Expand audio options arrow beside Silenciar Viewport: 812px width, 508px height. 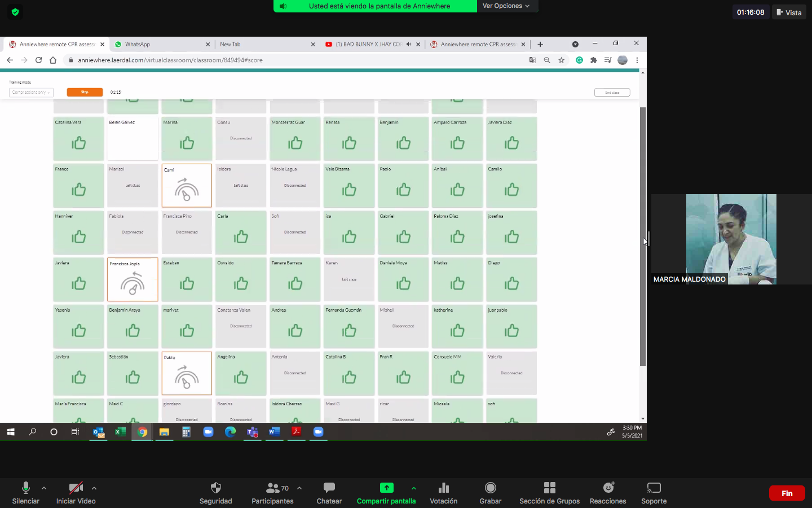44,488
